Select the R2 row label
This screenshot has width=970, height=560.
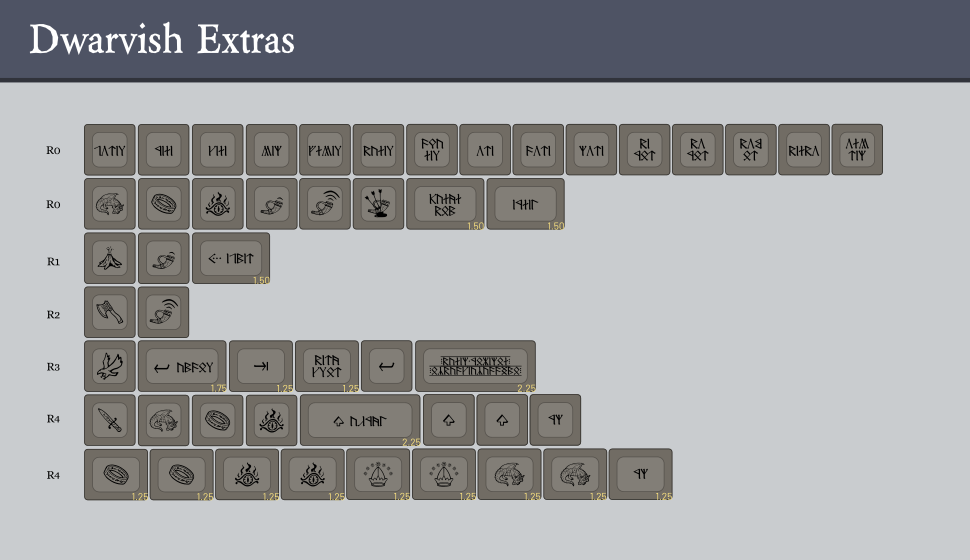(x=53, y=314)
